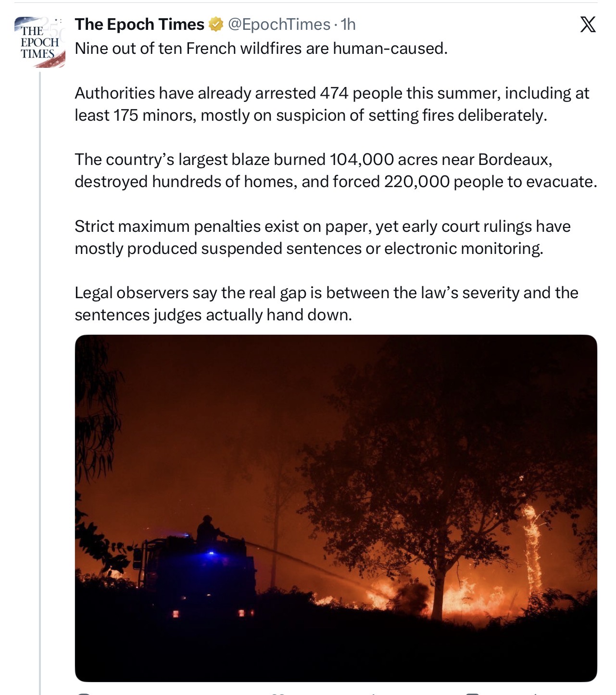Open the wildfire photo attachment
The width and height of the screenshot is (616, 695).
click(x=336, y=508)
